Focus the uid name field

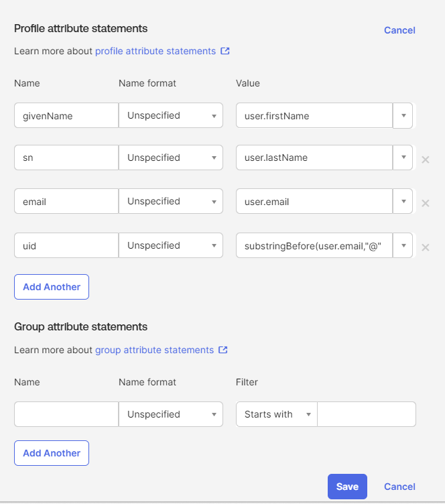click(66, 245)
